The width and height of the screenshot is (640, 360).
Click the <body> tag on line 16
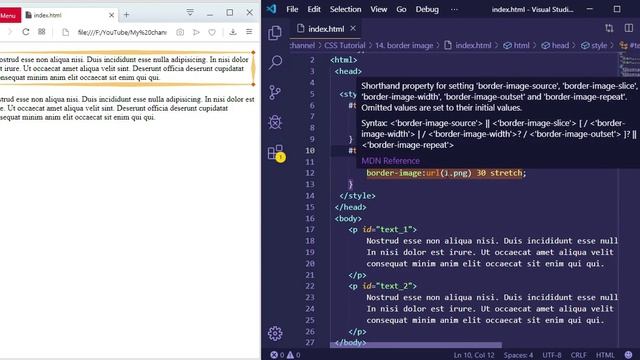pyautogui.click(x=348, y=218)
